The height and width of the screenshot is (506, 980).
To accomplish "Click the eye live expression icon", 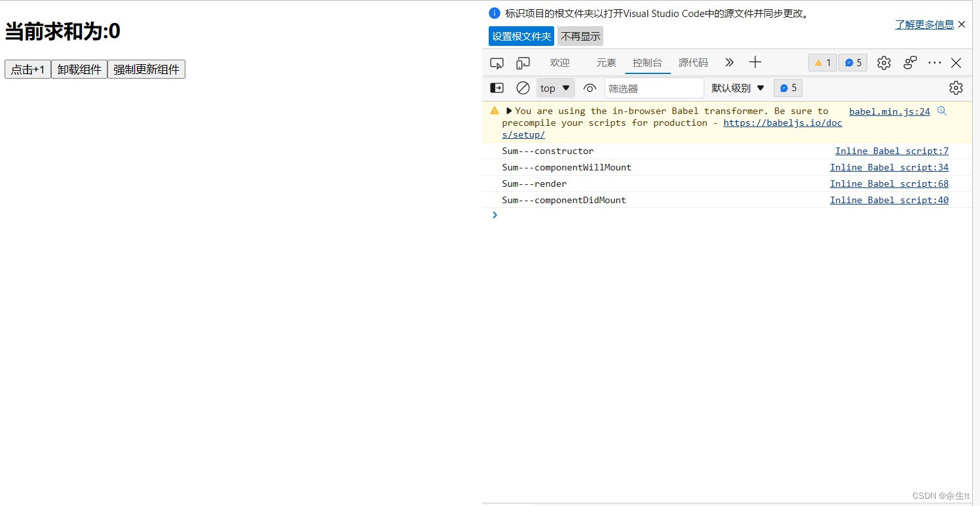I will (590, 88).
